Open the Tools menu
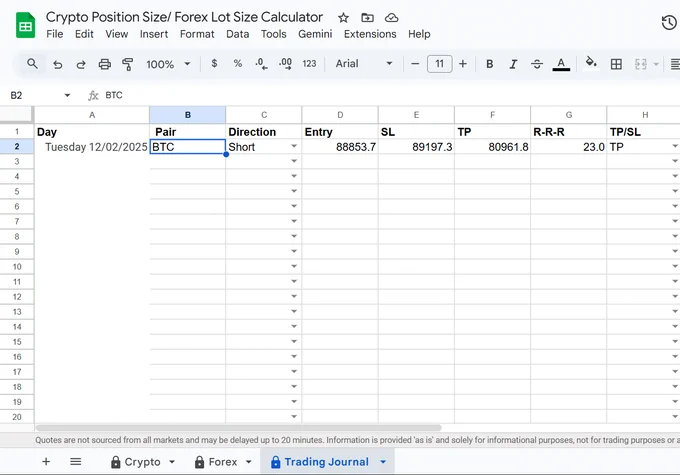 (274, 34)
